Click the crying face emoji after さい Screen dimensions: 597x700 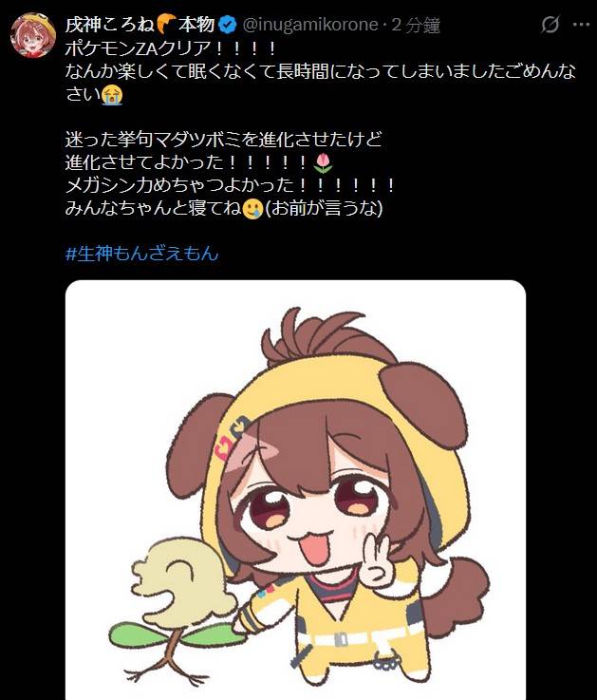tap(112, 95)
